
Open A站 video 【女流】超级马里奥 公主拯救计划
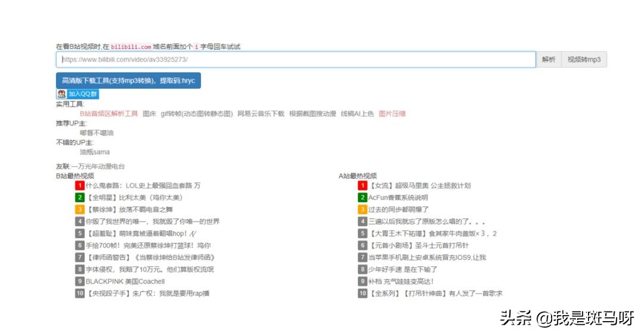[419, 186]
